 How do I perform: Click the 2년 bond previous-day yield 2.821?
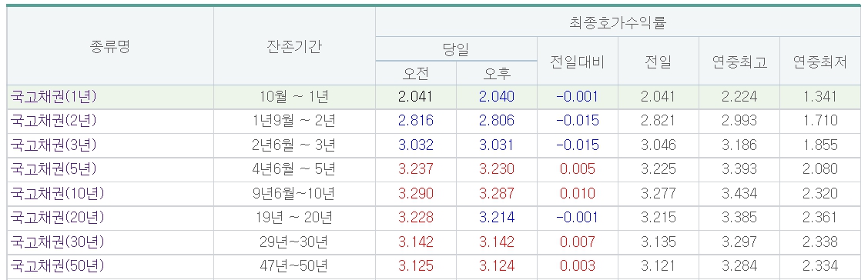659,120
